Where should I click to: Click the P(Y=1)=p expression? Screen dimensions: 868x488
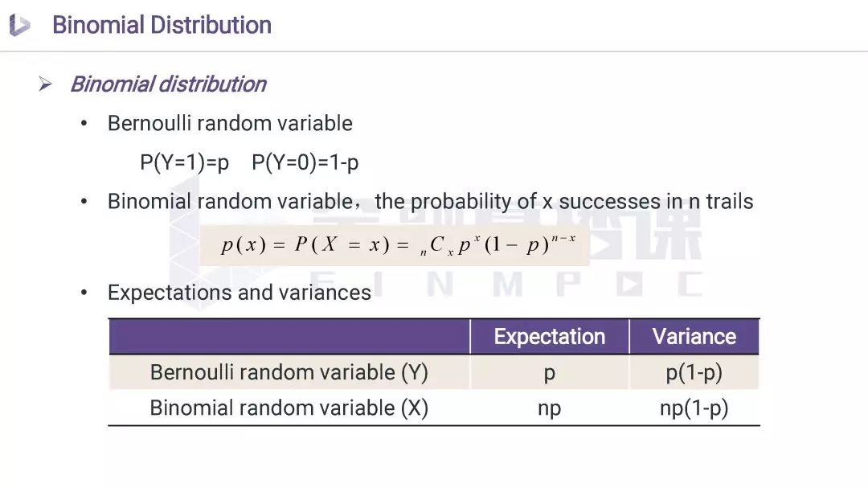184,162
